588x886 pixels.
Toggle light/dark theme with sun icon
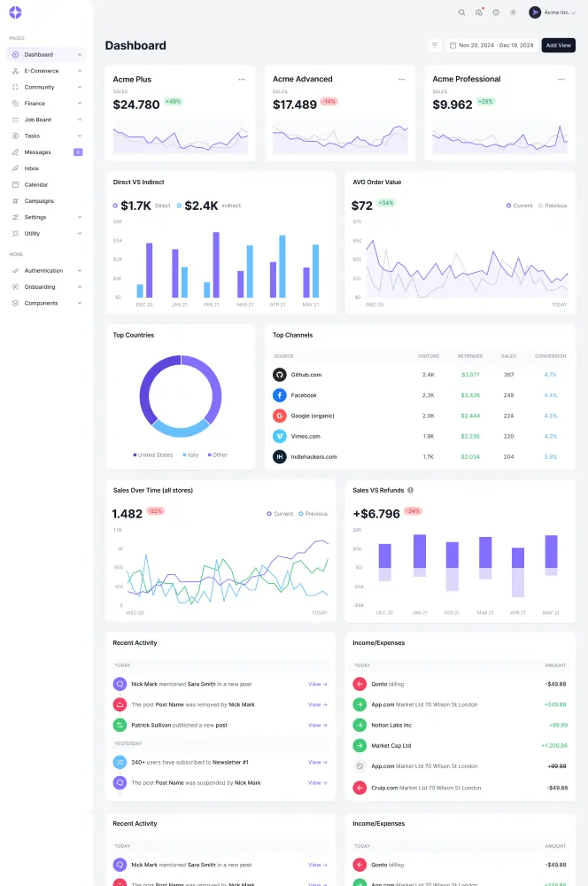tap(513, 12)
